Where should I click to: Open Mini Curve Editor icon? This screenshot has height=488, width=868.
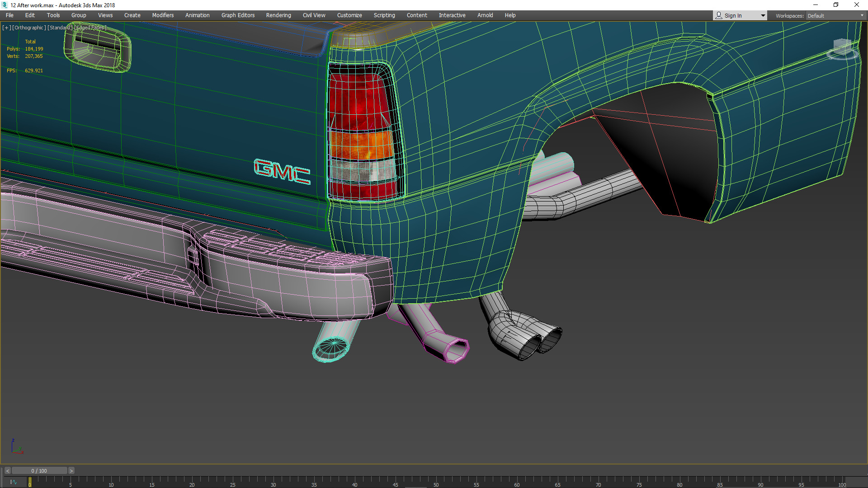pyautogui.click(x=13, y=482)
